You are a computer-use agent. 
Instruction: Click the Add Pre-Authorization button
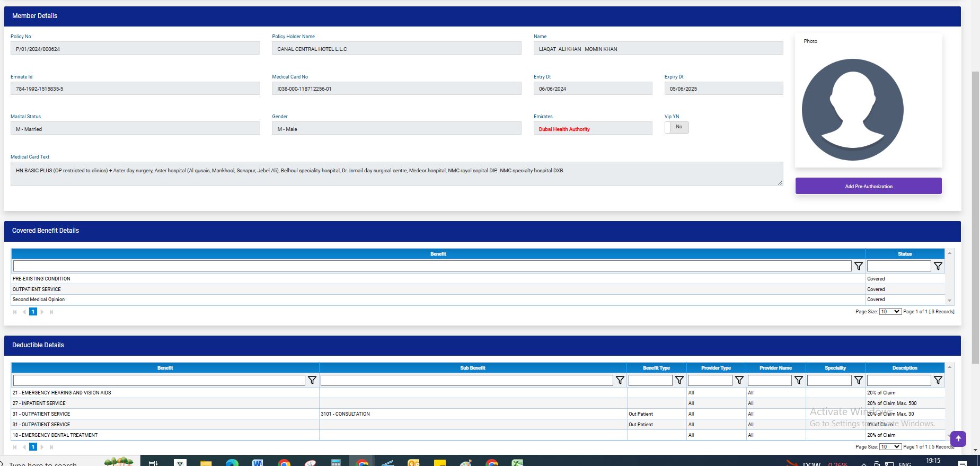[x=868, y=186]
